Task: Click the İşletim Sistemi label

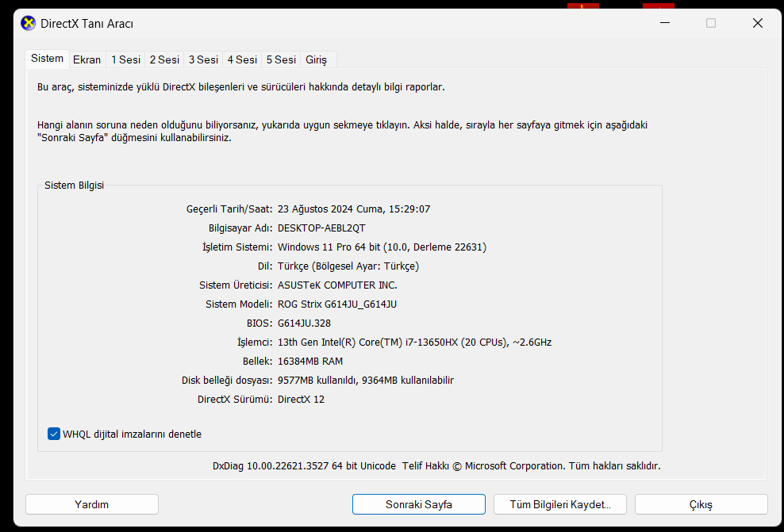Action: click(237, 247)
